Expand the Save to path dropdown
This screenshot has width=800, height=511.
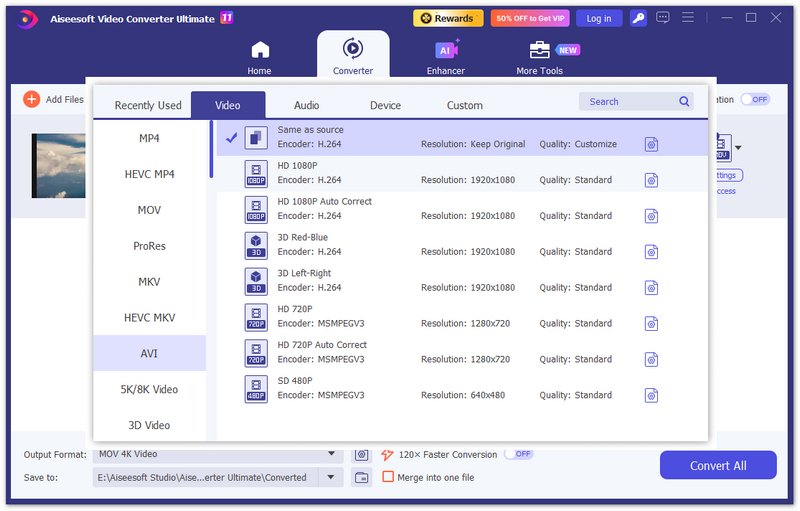331,478
